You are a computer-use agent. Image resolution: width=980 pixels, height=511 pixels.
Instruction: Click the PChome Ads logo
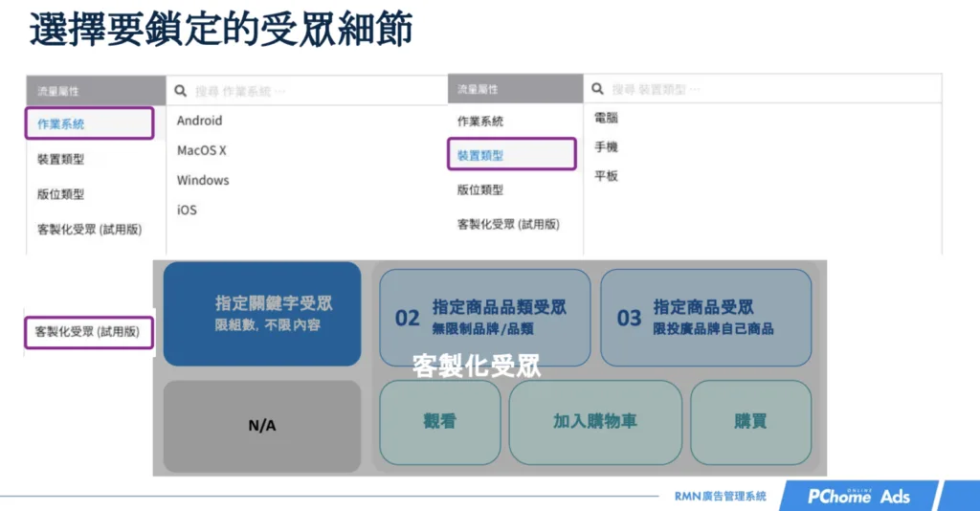point(857,496)
